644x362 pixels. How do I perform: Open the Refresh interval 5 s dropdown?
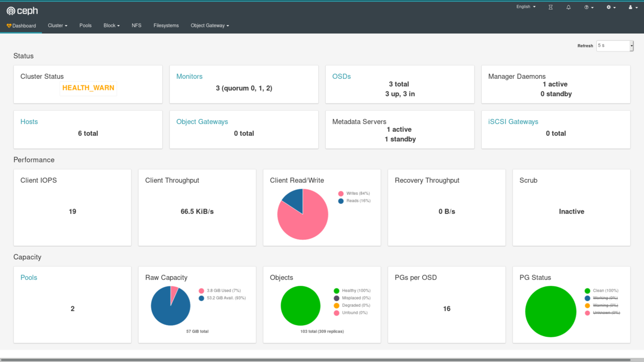[615, 46]
